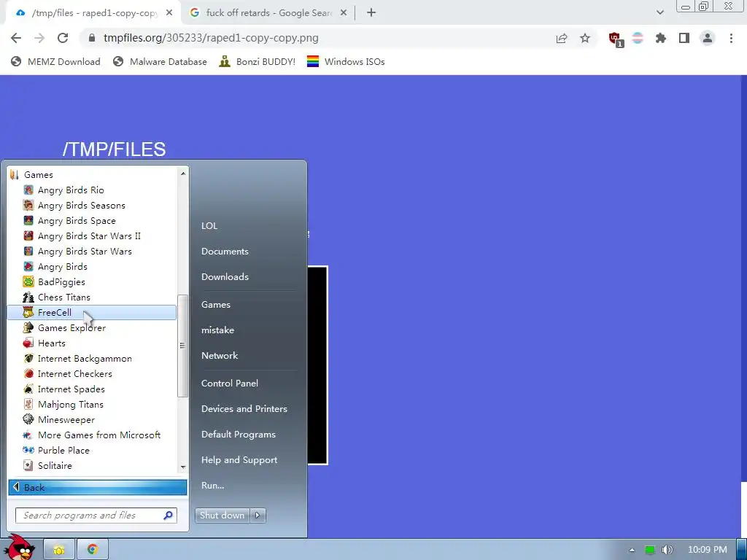The height and width of the screenshot is (560, 747).
Task: Open Chrome extensions puzzle icon
Action: pos(661,38)
